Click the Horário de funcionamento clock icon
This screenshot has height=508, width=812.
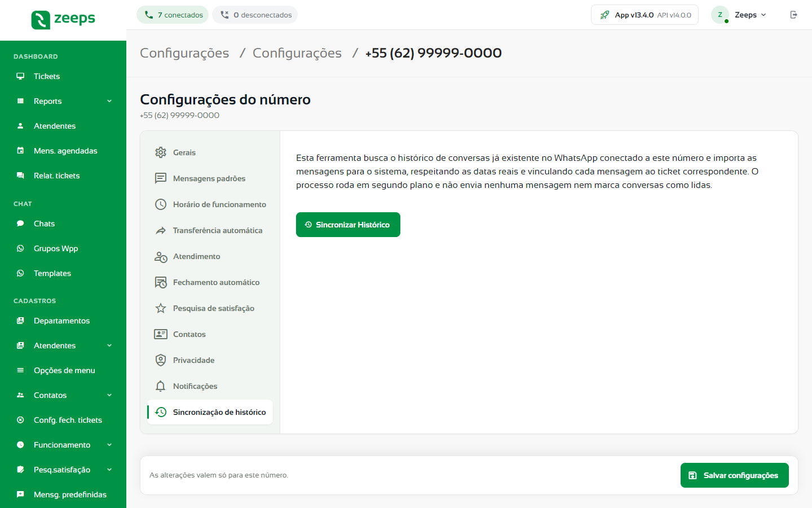[x=161, y=204]
